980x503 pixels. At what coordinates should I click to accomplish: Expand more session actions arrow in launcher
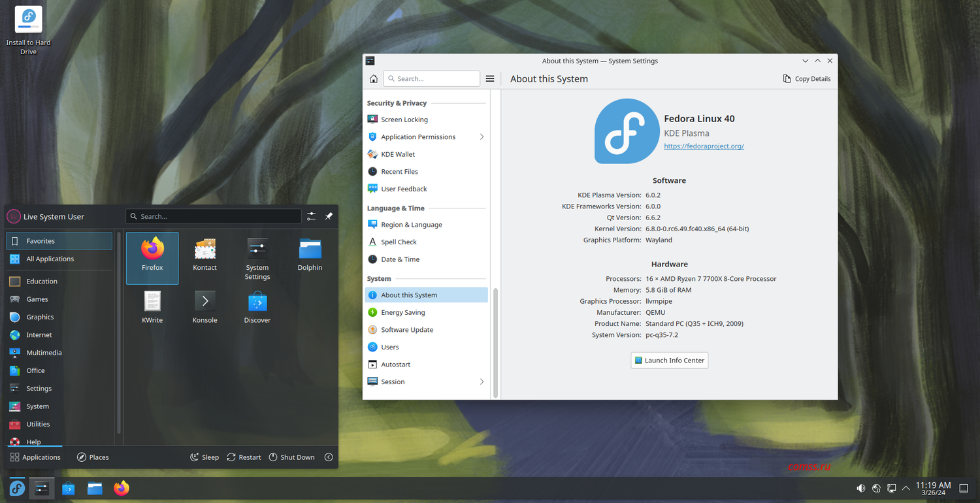click(329, 457)
